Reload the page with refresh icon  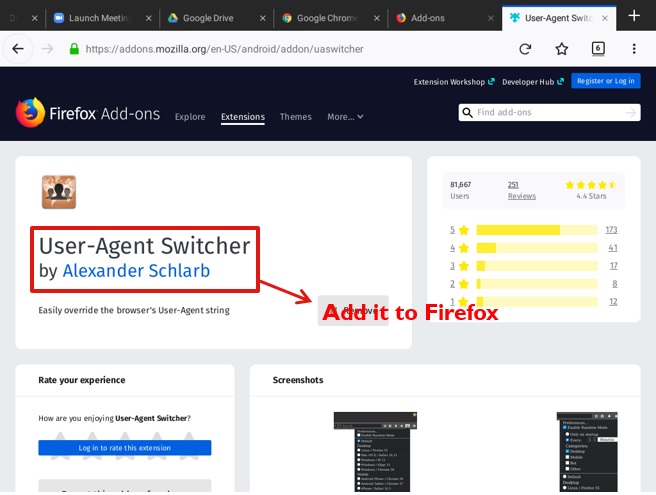(525, 49)
